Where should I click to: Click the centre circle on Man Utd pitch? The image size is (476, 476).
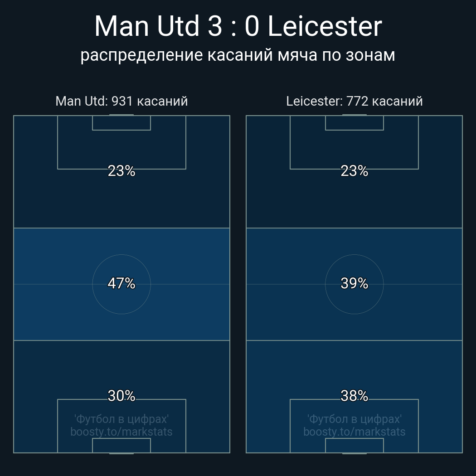coord(121,284)
